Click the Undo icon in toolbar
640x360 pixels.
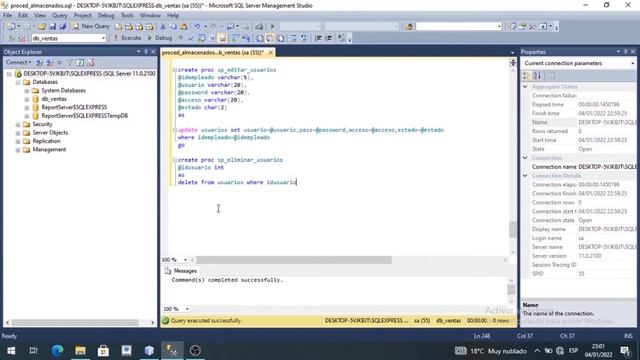(x=197, y=27)
